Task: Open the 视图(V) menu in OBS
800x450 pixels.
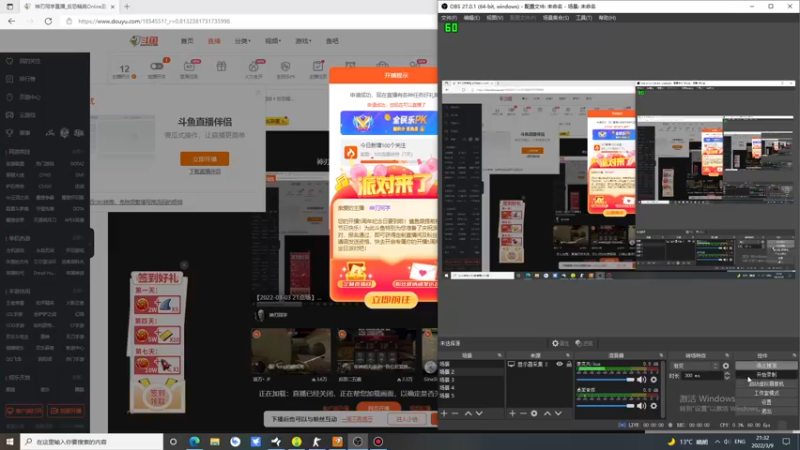Action: 494,18
